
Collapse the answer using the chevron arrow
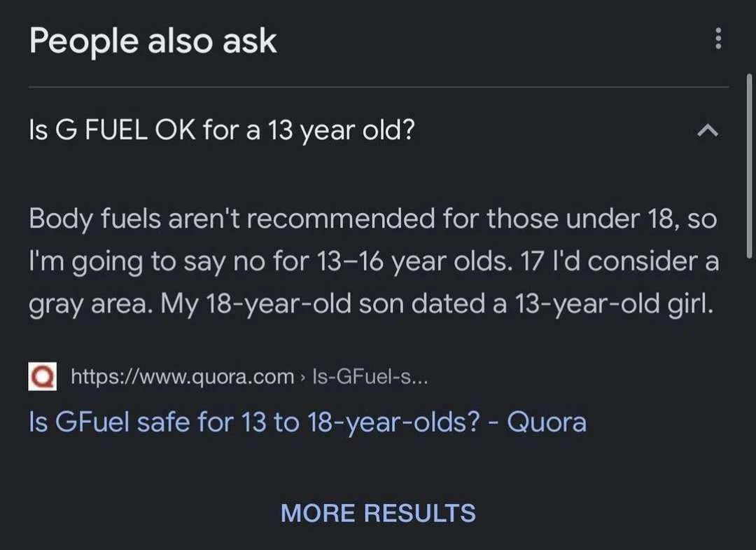tap(708, 130)
